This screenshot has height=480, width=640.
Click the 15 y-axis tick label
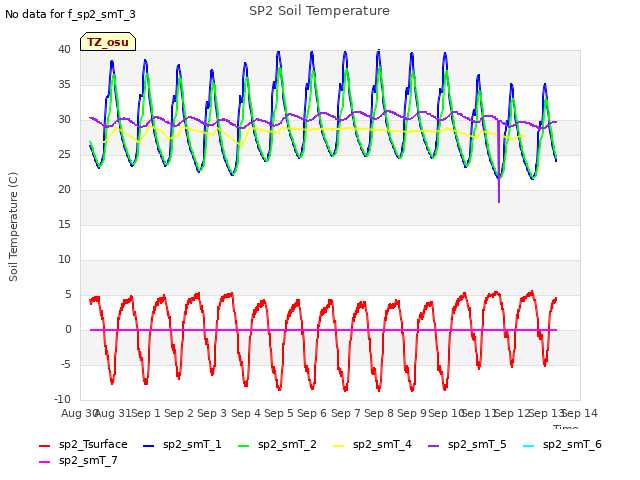pyautogui.click(x=64, y=225)
